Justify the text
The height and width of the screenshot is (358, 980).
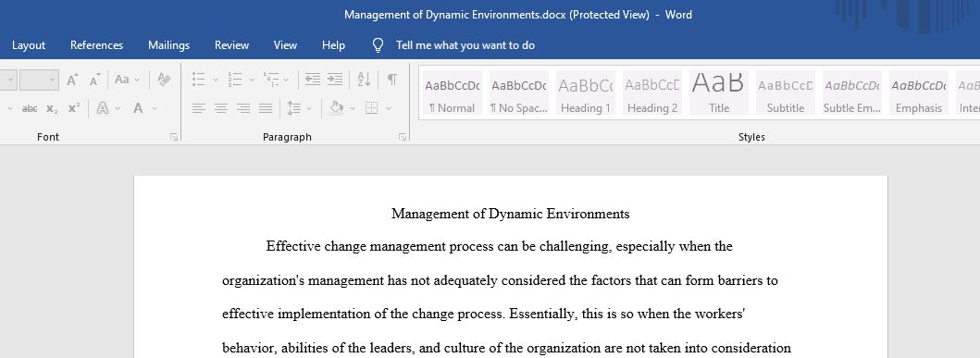point(266,109)
